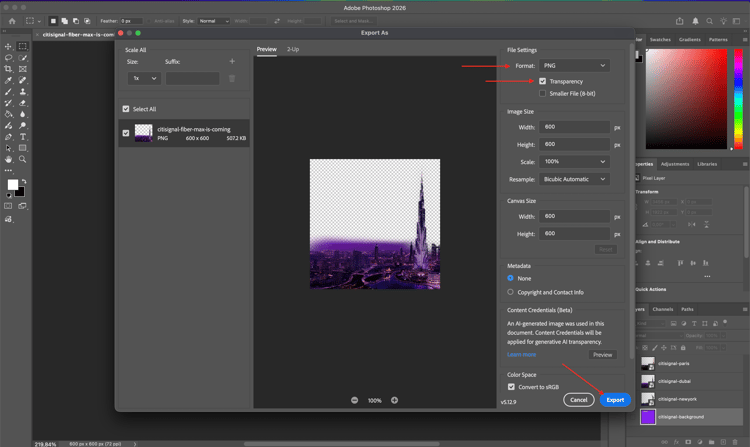Click the rainbow hue slider strip

click(x=739, y=100)
